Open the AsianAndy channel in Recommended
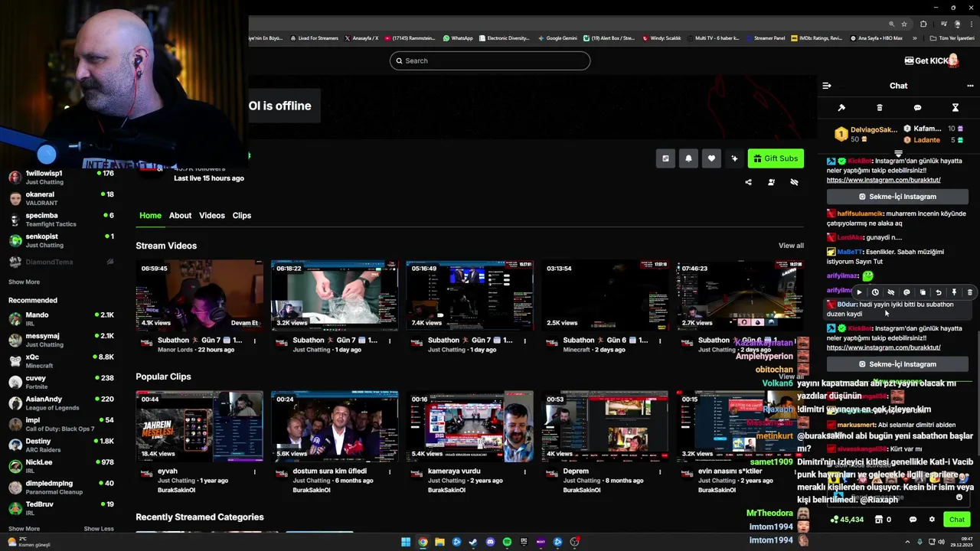 click(x=61, y=403)
